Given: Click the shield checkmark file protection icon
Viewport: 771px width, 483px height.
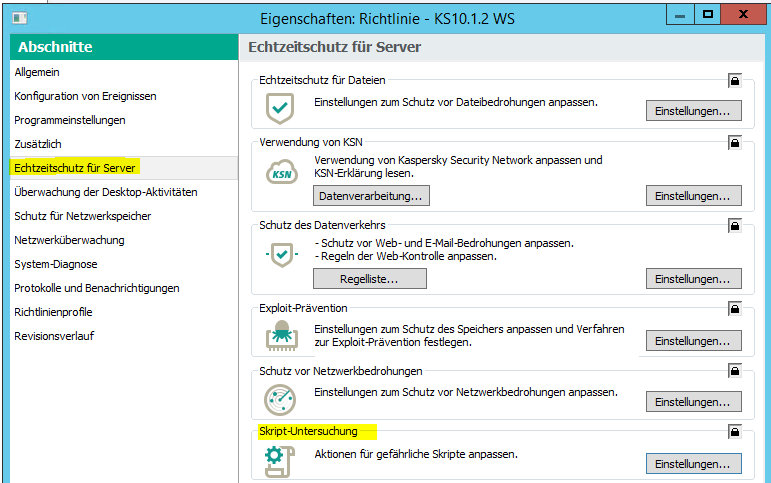Looking at the screenshot, I should point(280,108).
